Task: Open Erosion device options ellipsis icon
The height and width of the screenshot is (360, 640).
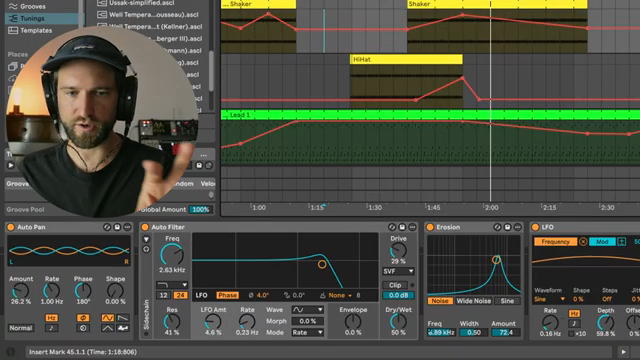Action: [x=518, y=227]
